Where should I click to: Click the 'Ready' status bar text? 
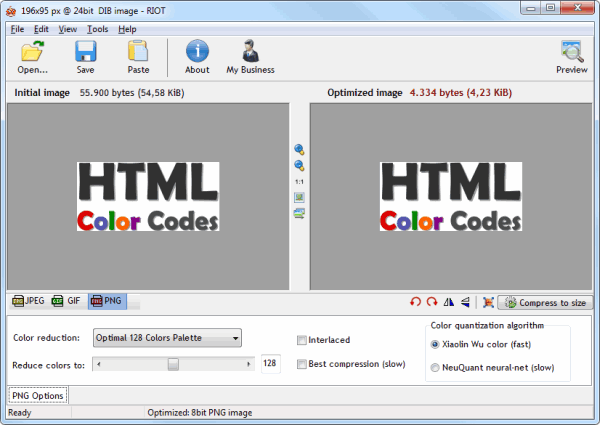[x=20, y=413]
